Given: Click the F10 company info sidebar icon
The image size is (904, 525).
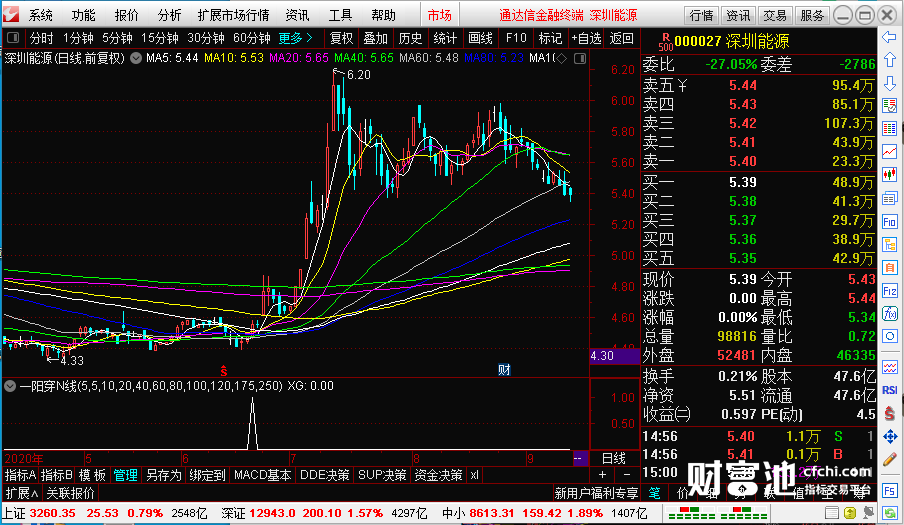Looking at the screenshot, I should pos(890,222).
